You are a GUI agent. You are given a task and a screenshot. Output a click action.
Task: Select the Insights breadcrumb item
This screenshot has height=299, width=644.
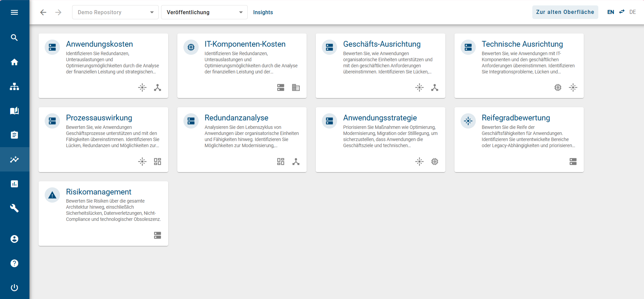(x=263, y=13)
